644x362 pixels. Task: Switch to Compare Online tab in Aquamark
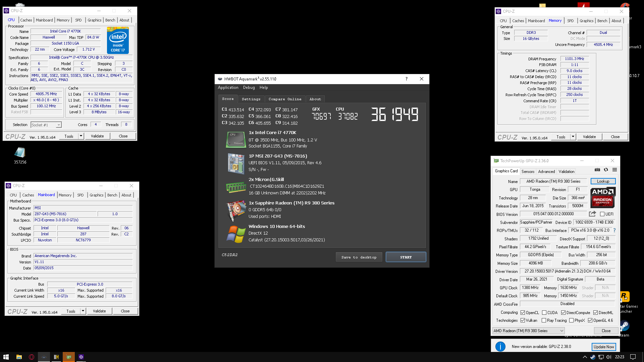click(x=285, y=99)
